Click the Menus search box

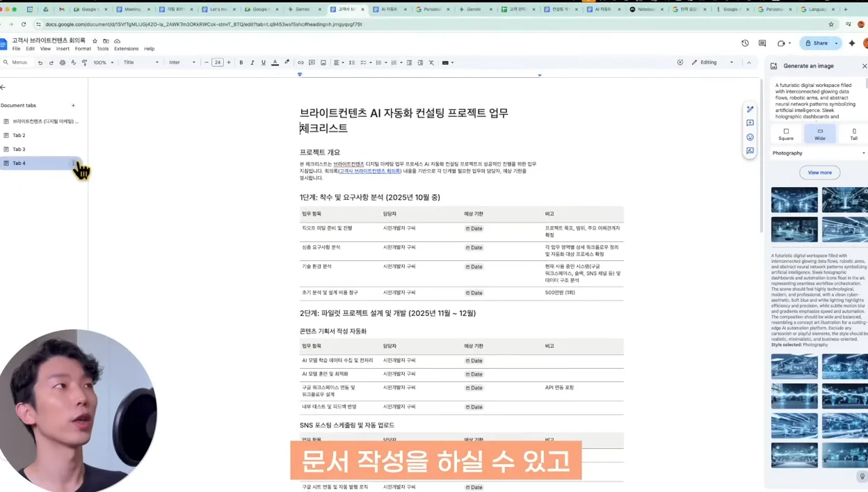[x=17, y=63]
